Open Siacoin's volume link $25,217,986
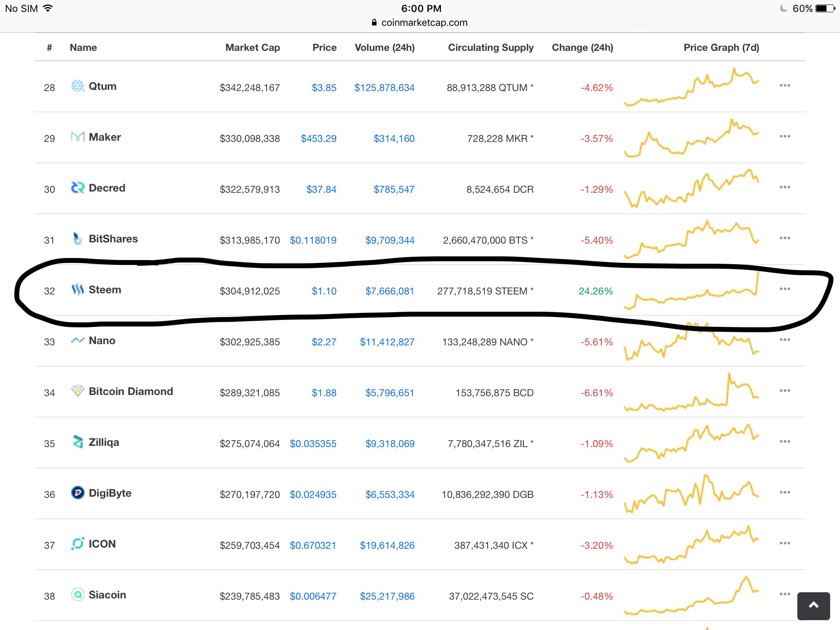 (x=387, y=596)
